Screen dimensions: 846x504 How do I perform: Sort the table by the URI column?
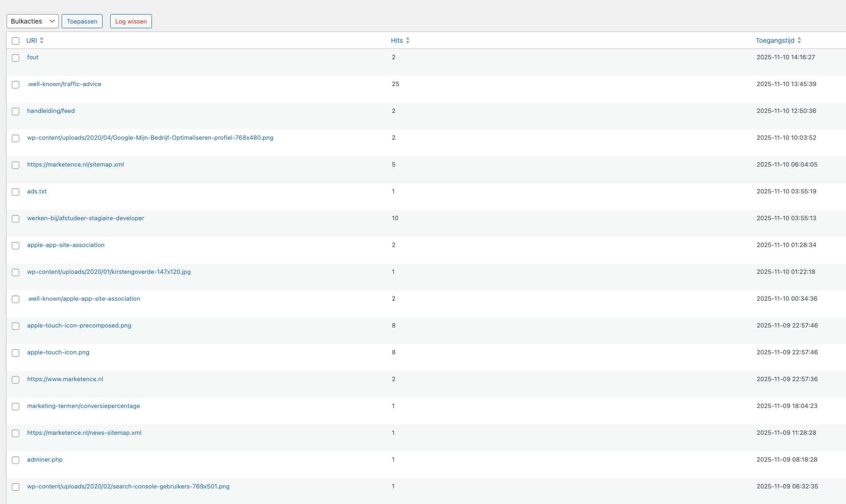pos(32,40)
